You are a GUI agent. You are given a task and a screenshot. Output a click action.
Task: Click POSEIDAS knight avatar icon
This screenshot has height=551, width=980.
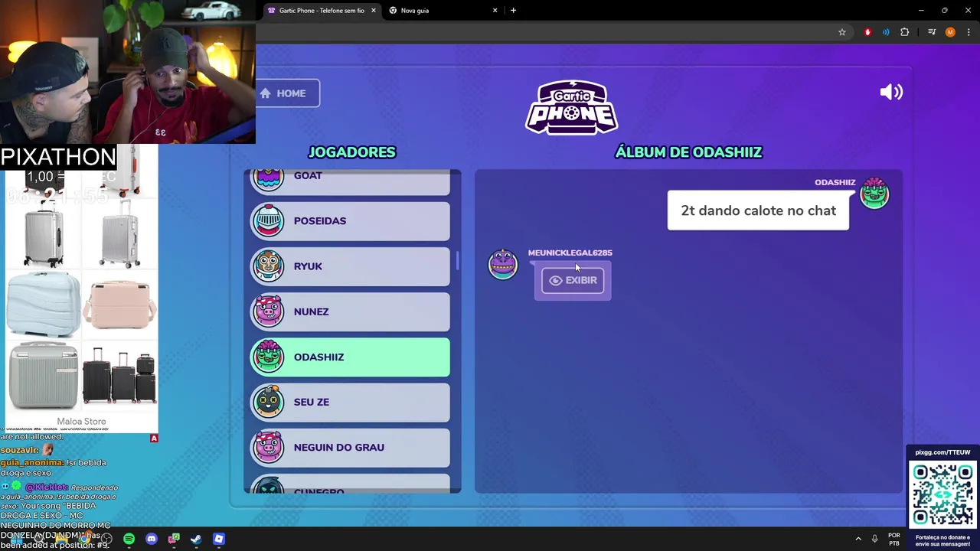pos(268,221)
